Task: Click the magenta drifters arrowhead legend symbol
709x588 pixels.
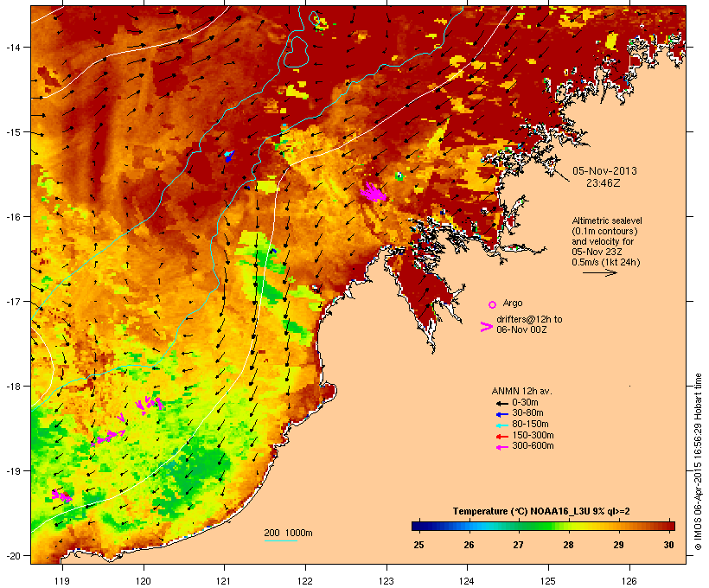Action: (x=486, y=327)
